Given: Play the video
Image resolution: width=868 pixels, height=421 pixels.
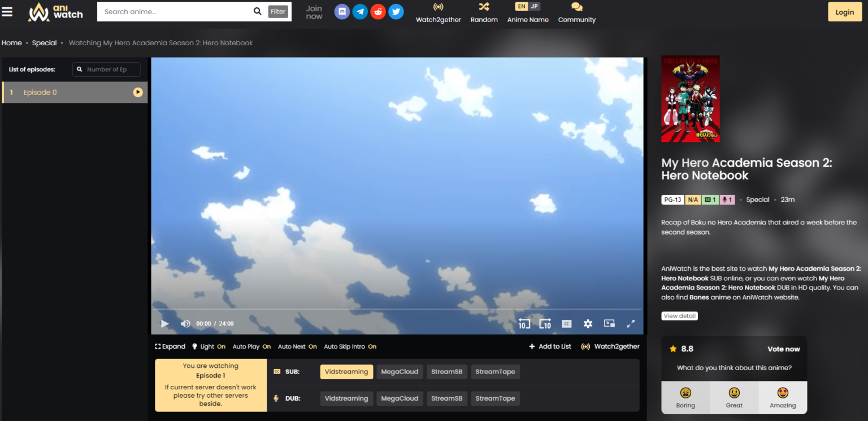Looking at the screenshot, I should [164, 323].
